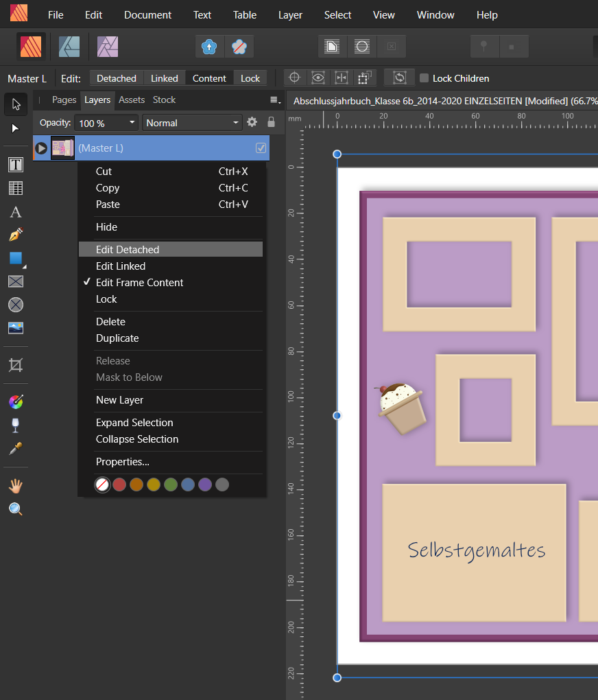Choose Edit Detached from context menu

click(128, 250)
